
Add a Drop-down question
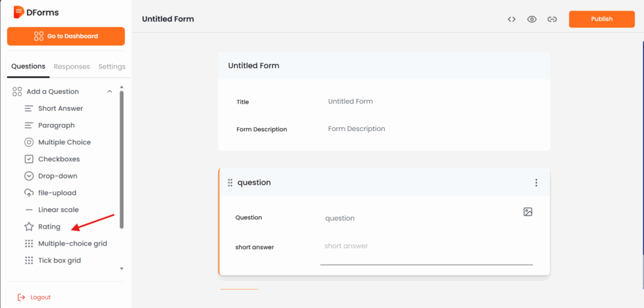click(57, 176)
